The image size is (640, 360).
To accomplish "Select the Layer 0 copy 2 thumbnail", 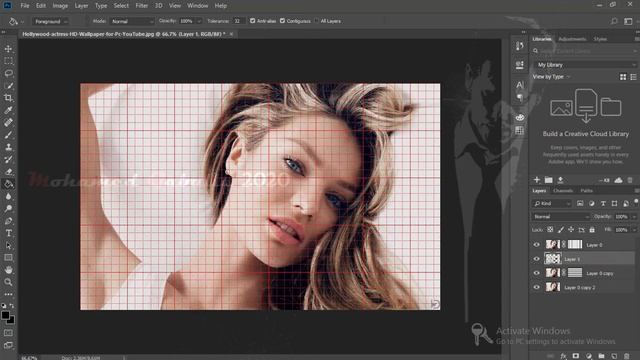I will (x=553, y=287).
